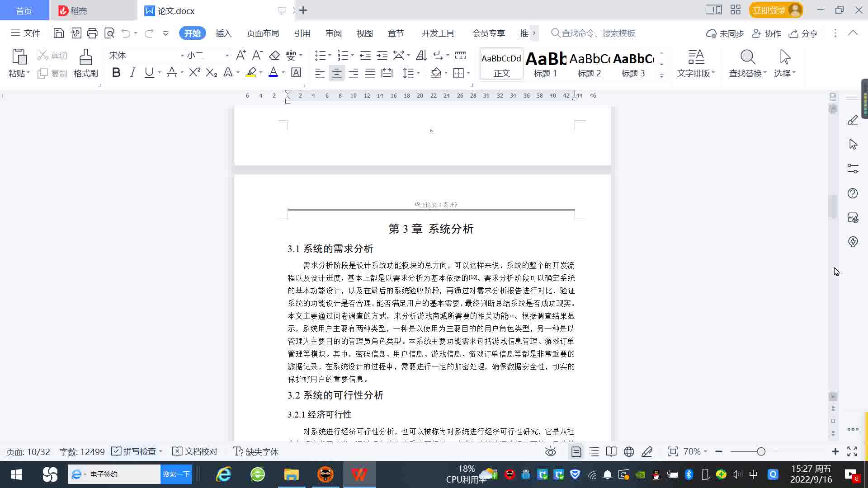Click the Save icon in quick access toolbar

(58, 33)
